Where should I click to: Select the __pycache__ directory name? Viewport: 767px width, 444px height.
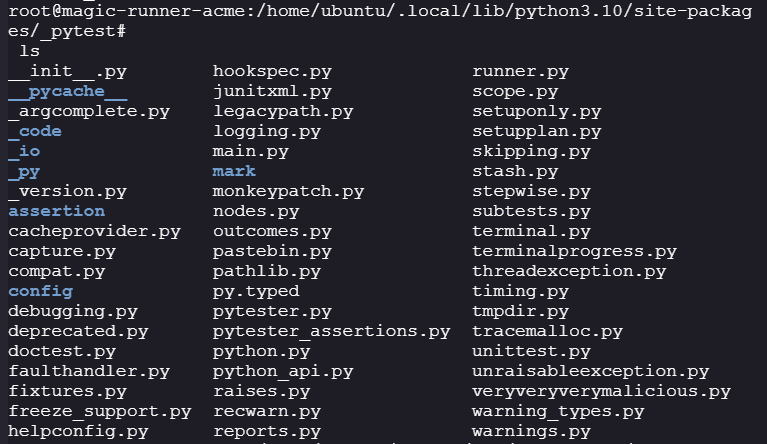coord(67,91)
